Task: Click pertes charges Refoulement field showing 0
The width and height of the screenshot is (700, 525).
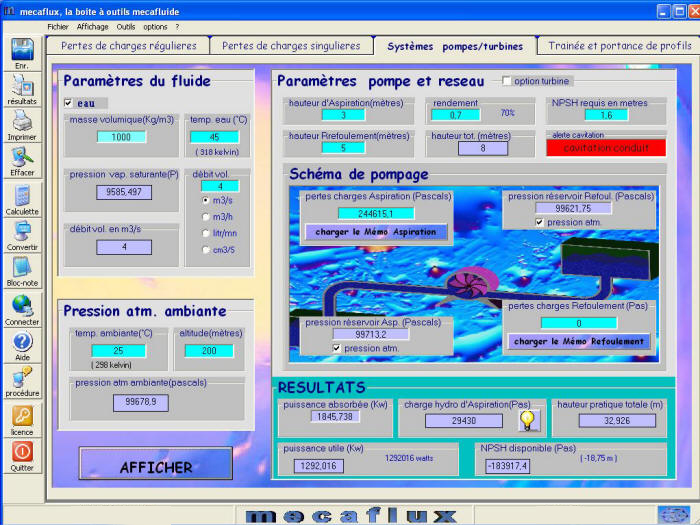Action: click(579, 323)
